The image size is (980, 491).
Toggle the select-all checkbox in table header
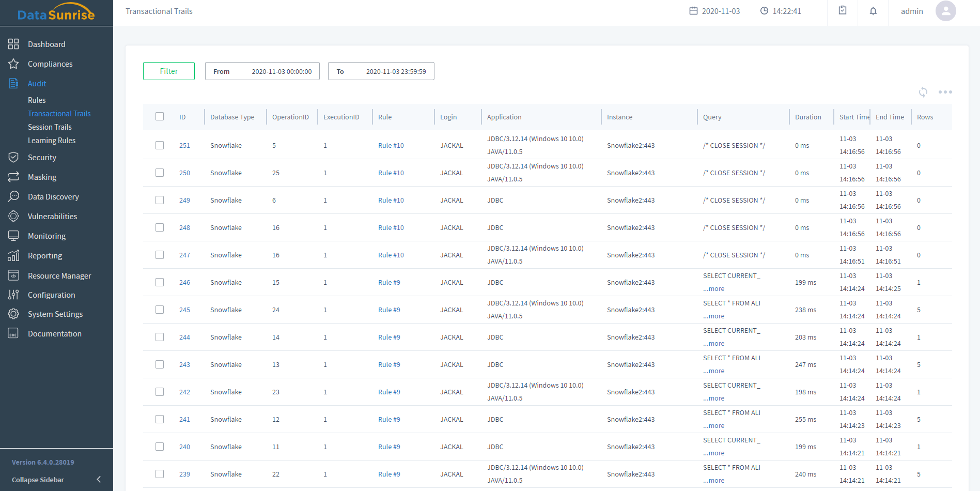(160, 117)
